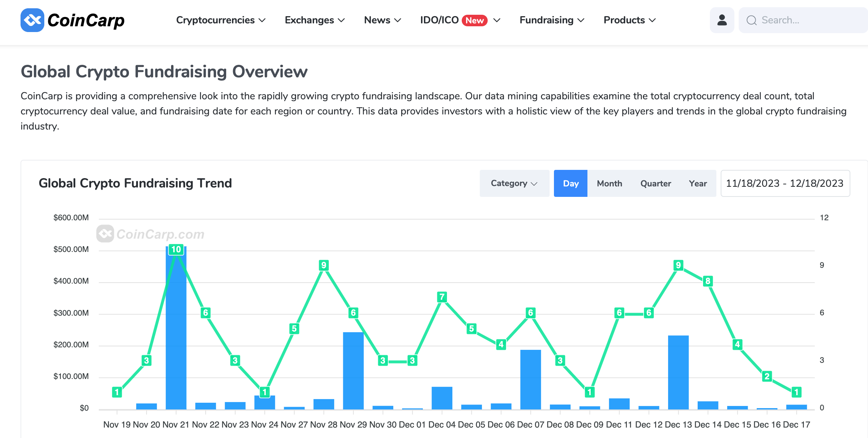Click the Global Crypto Fundraising Trend heading

tap(135, 183)
